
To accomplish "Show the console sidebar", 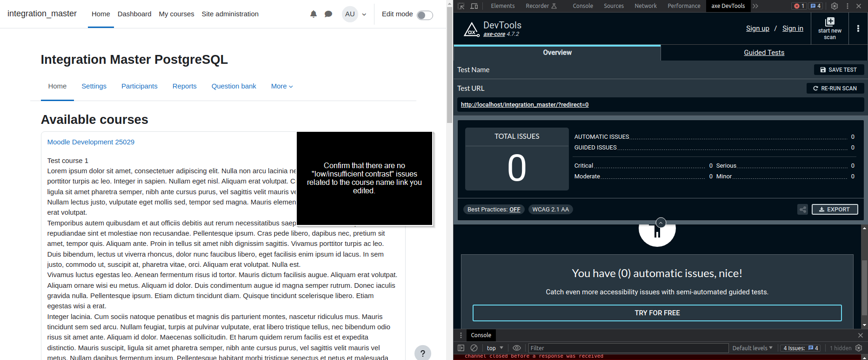I will (x=461, y=348).
